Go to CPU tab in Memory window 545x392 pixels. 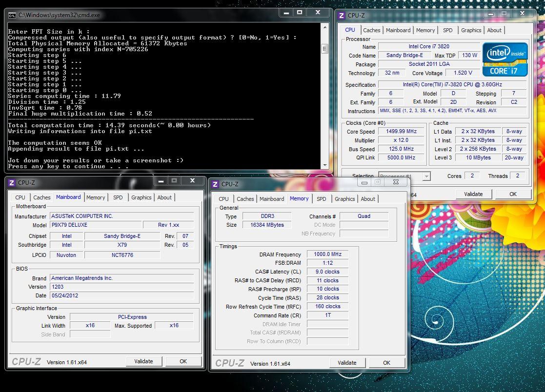tap(223, 199)
